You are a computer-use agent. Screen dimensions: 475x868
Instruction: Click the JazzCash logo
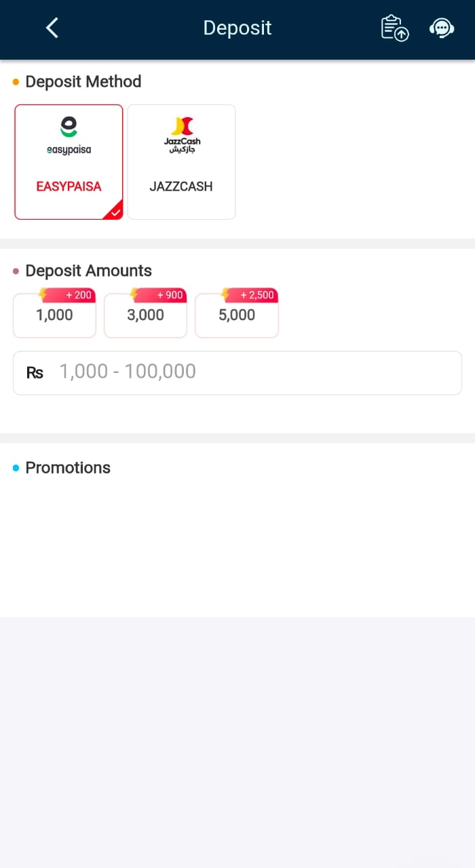(x=182, y=135)
